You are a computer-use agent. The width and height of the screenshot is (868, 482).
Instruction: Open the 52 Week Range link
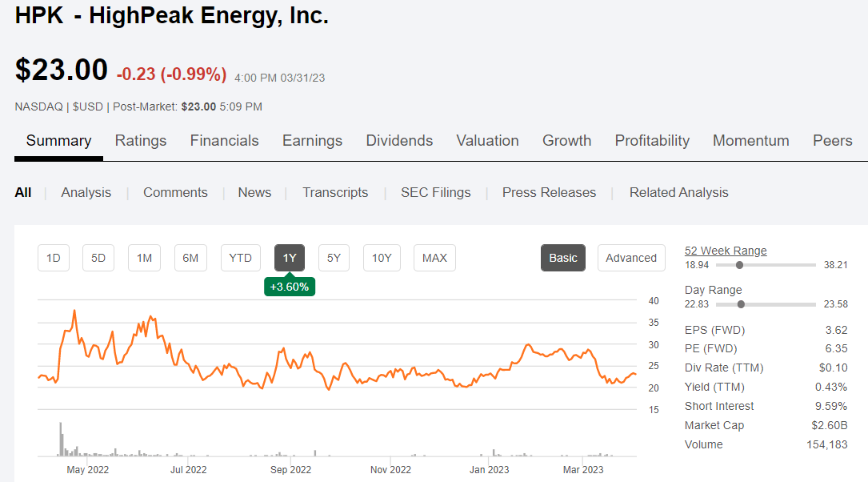coord(725,250)
